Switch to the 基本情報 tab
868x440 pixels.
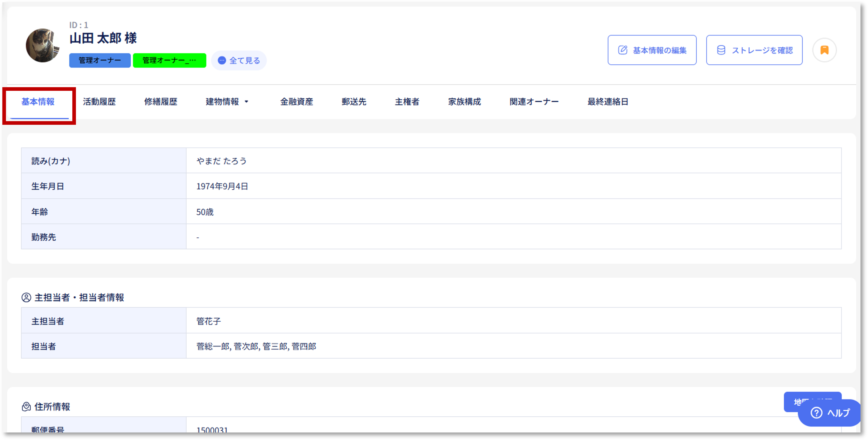point(38,102)
